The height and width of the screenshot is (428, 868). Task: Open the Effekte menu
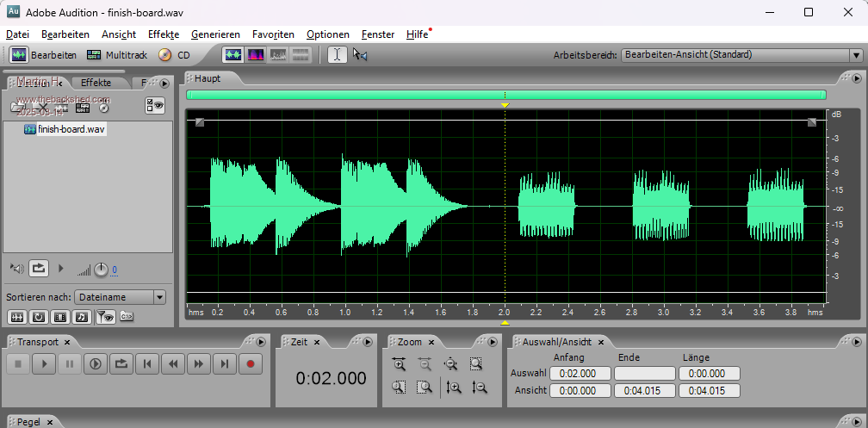point(163,34)
